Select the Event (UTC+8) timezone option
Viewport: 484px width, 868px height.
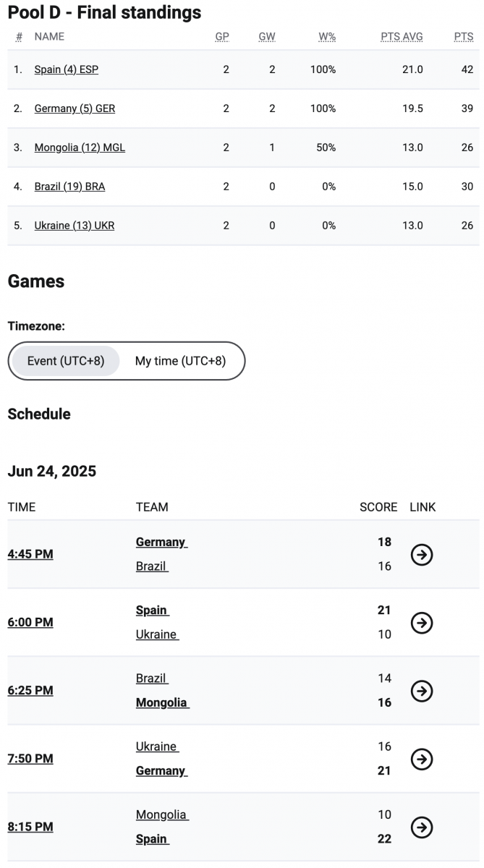66,361
